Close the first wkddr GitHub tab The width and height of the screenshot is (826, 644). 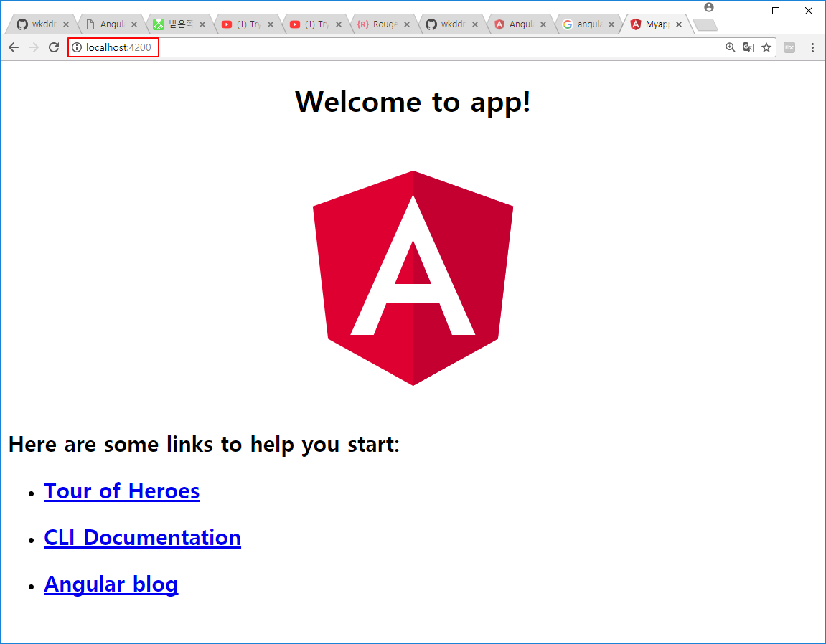point(66,24)
